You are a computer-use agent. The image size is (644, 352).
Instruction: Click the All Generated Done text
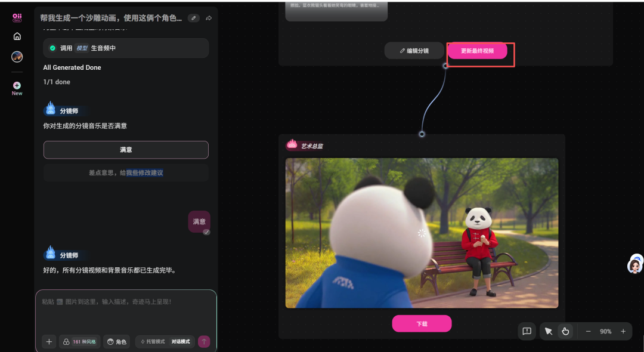point(72,67)
